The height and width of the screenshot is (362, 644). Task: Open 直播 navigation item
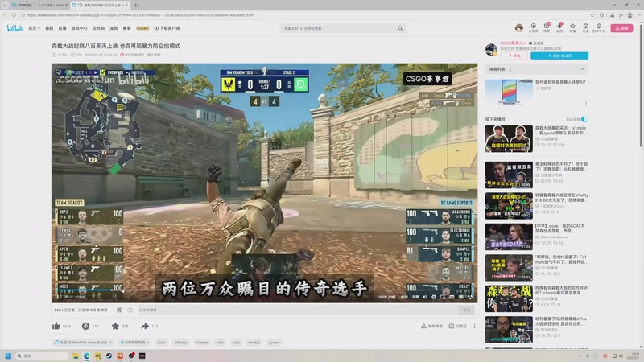62,28
